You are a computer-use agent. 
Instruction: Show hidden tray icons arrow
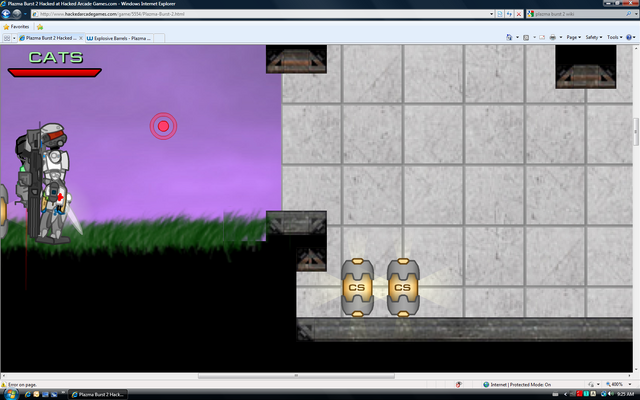pyautogui.click(x=565, y=394)
